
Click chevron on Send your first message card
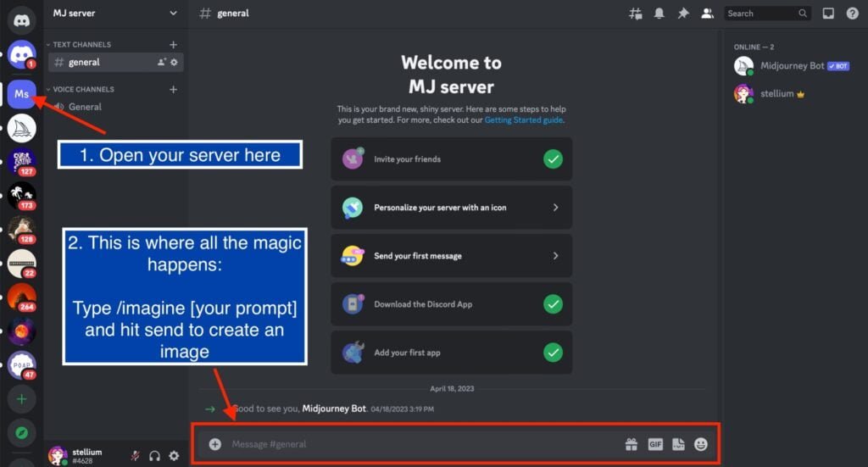pyautogui.click(x=555, y=256)
